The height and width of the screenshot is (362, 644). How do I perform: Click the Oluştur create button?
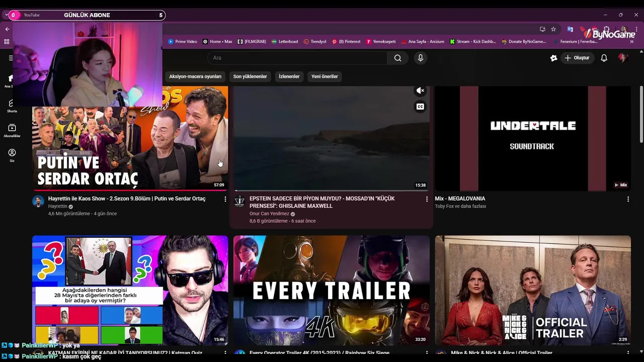[577, 58]
